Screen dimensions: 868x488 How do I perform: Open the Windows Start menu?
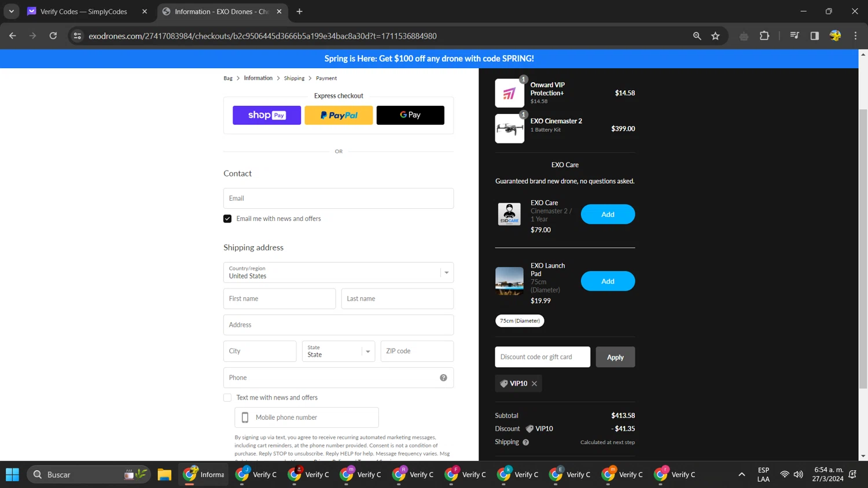[12, 475]
